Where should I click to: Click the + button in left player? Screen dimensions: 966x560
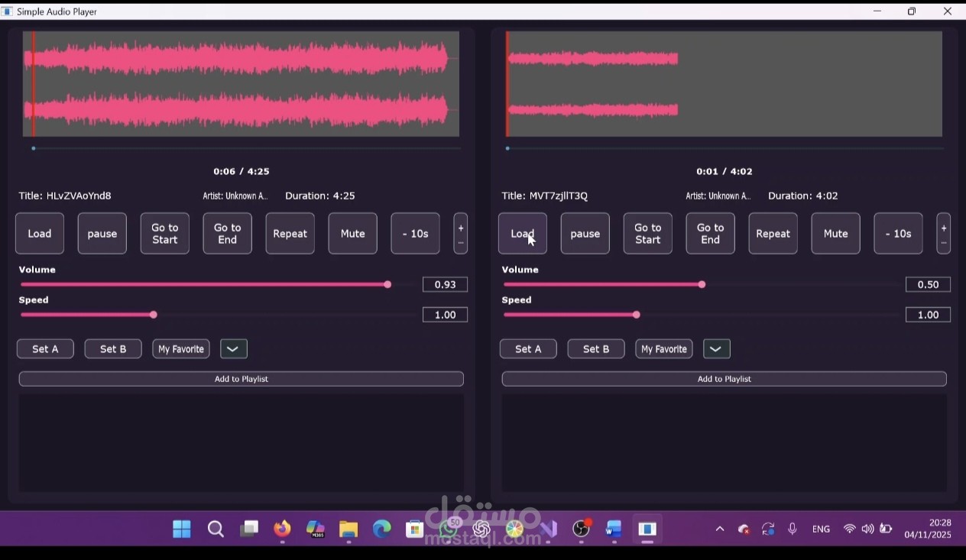(x=461, y=234)
